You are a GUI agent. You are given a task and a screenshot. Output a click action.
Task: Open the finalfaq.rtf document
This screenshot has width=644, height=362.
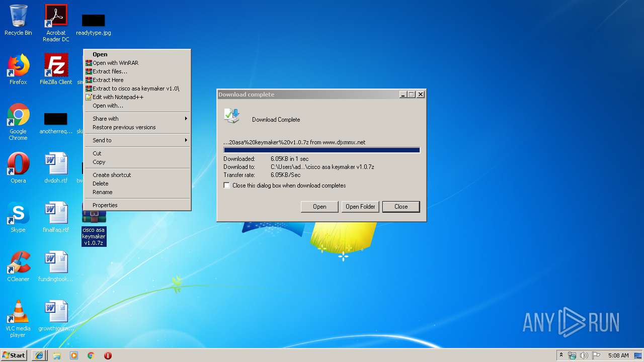(56, 217)
